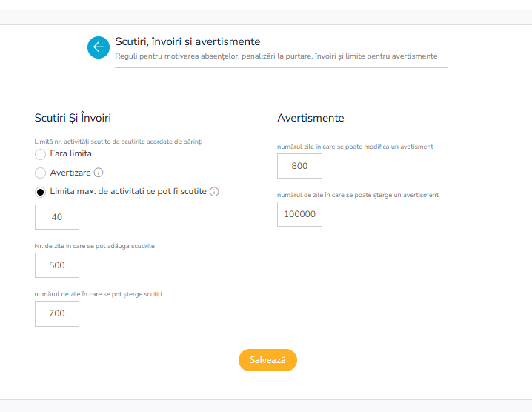Click the Fara limita label text
Screen dimensions: 532x412
[71, 153]
